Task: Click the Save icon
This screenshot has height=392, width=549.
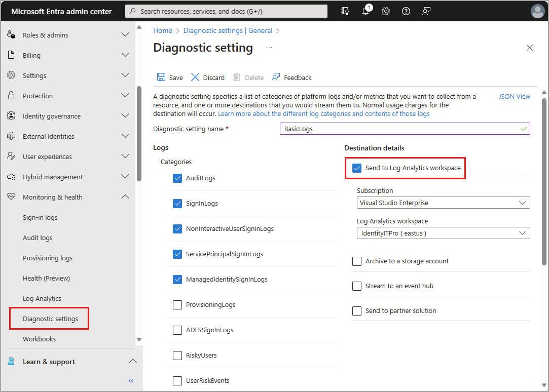Action: coord(161,77)
